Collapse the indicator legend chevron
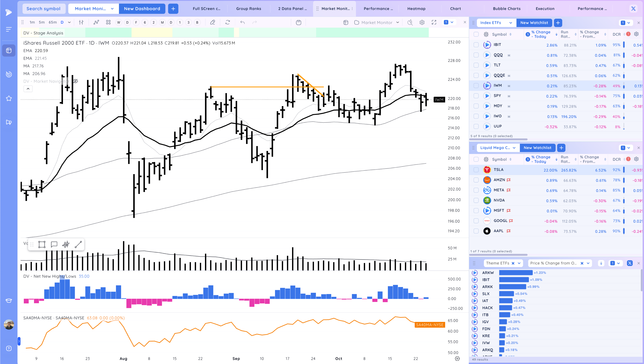Viewport: 644px width, 364px height. pos(28,89)
